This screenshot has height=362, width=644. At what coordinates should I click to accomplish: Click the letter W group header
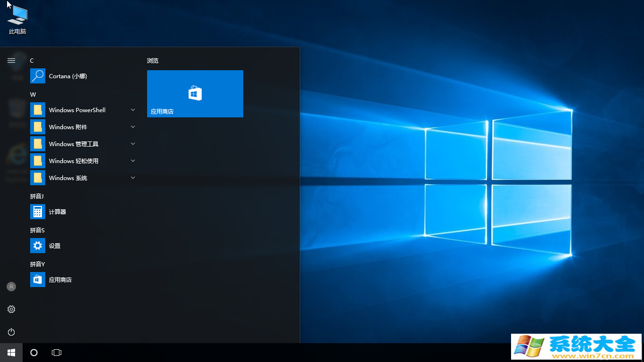(x=33, y=94)
